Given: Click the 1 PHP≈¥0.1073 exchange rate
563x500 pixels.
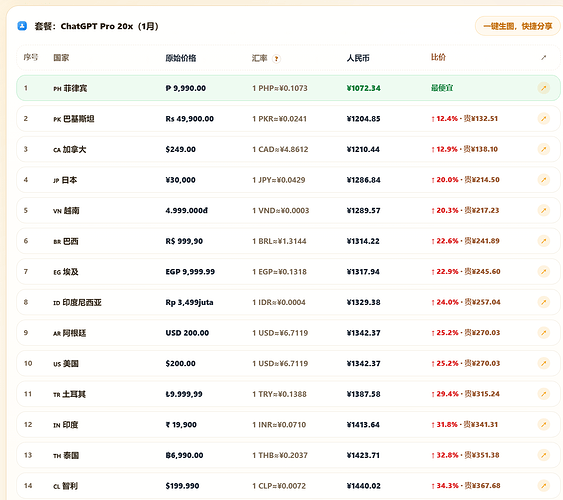Looking at the screenshot, I should tap(280, 88).
